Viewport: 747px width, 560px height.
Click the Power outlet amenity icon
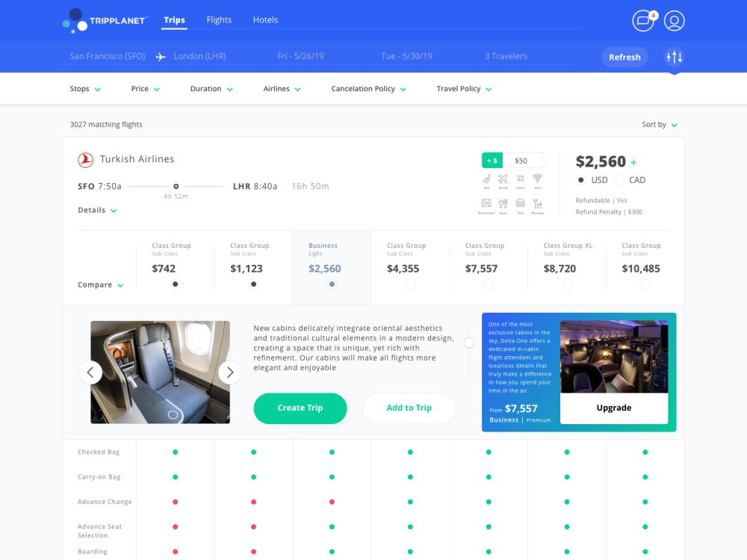point(503,205)
